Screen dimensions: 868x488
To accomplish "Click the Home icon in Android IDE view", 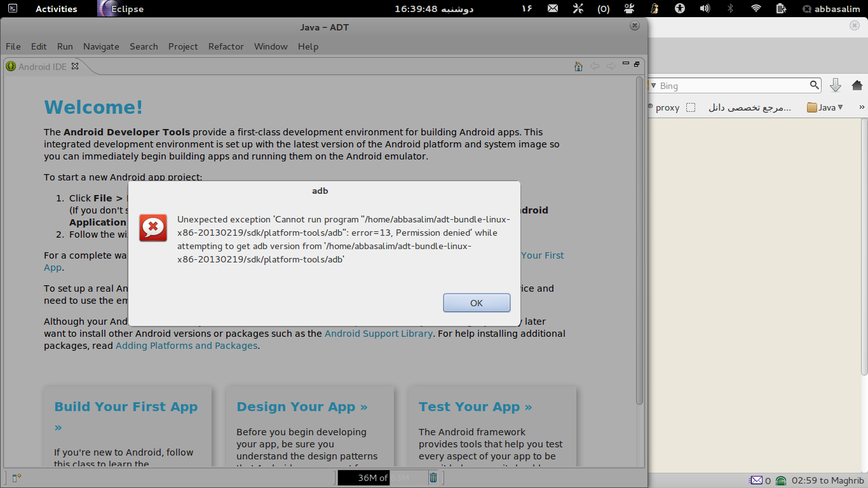I will (x=578, y=66).
